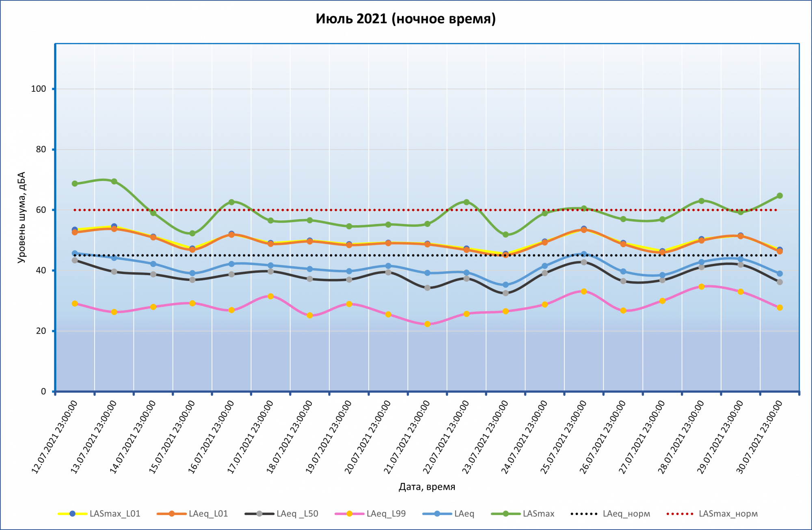Select the vertical axis title "Уровень шума, дБА"
The width and height of the screenshot is (812, 530).
pos(22,218)
